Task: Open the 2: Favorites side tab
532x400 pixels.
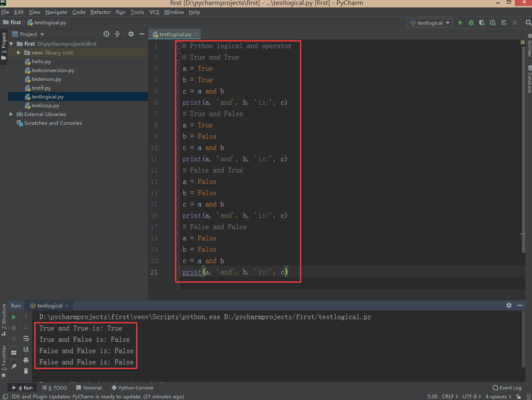Action: [x=4, y=361]
